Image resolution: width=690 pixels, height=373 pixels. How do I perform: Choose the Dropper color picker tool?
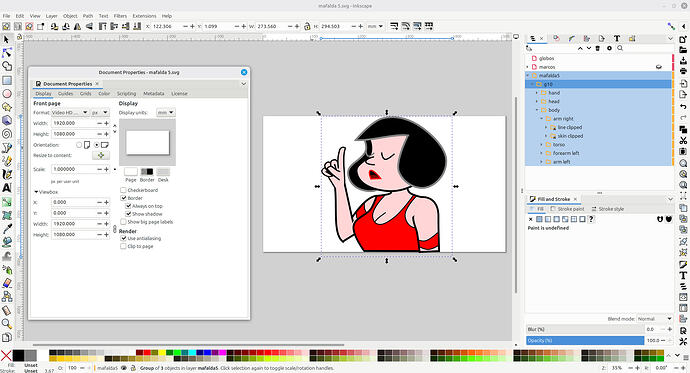pyautogui.click(x=7, y=229)
